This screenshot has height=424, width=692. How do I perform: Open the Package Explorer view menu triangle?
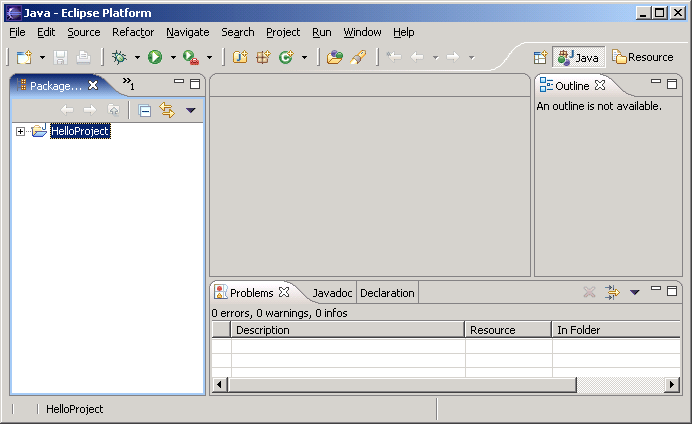[x=191, y=110]
